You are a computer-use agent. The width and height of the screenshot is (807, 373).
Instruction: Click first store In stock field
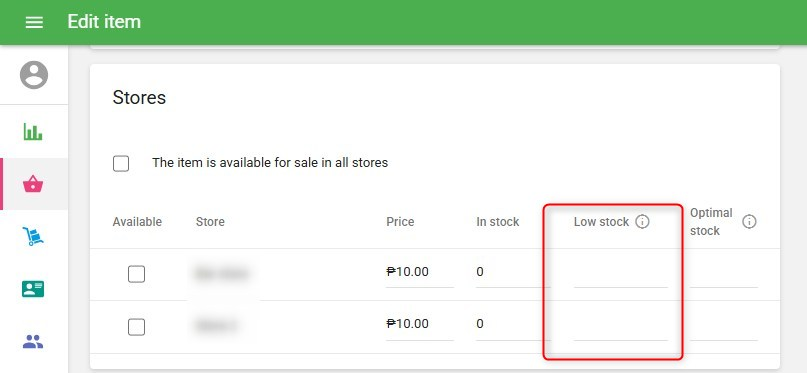(x=511, y=273)
